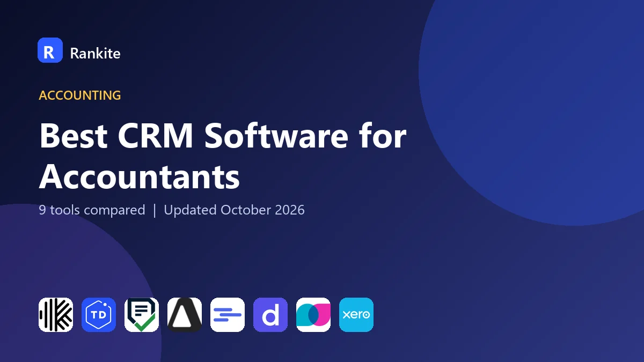Image resolution: width=644 pixels, height=362 pixels.
Task: Click the blue Rankite R logo
Action: [50, 50]
